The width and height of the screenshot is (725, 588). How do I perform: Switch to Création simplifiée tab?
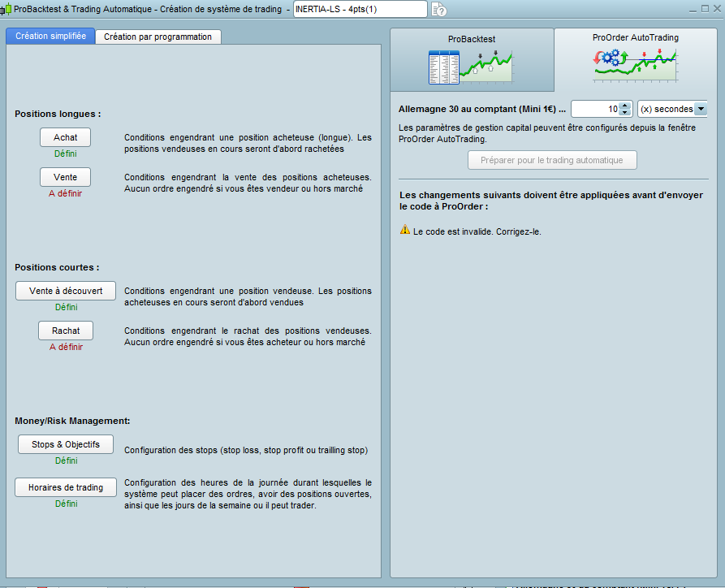50,36
